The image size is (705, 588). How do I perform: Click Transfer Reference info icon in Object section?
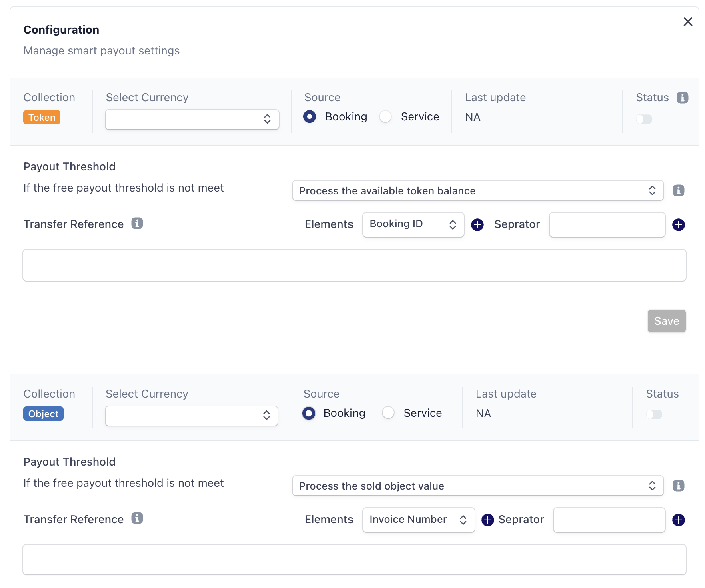pos(137,518)
